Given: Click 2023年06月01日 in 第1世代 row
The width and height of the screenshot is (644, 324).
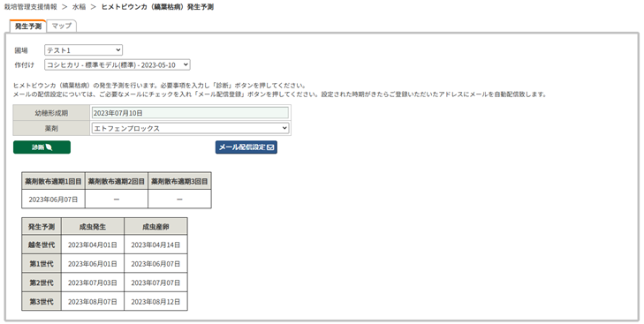Looking at the screenshot, I should 93,264.
